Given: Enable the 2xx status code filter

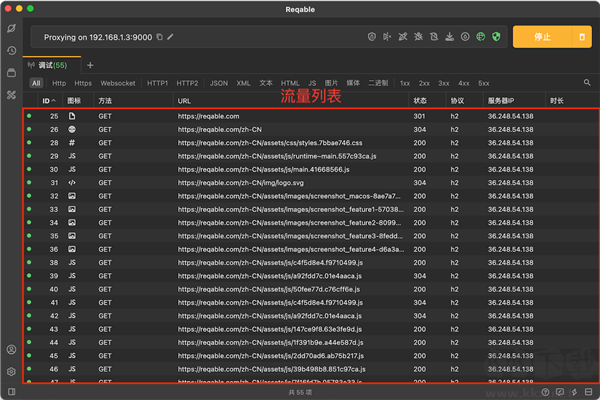Looking at the screenshot, I should pyautogui.click(x=424, y=83).
